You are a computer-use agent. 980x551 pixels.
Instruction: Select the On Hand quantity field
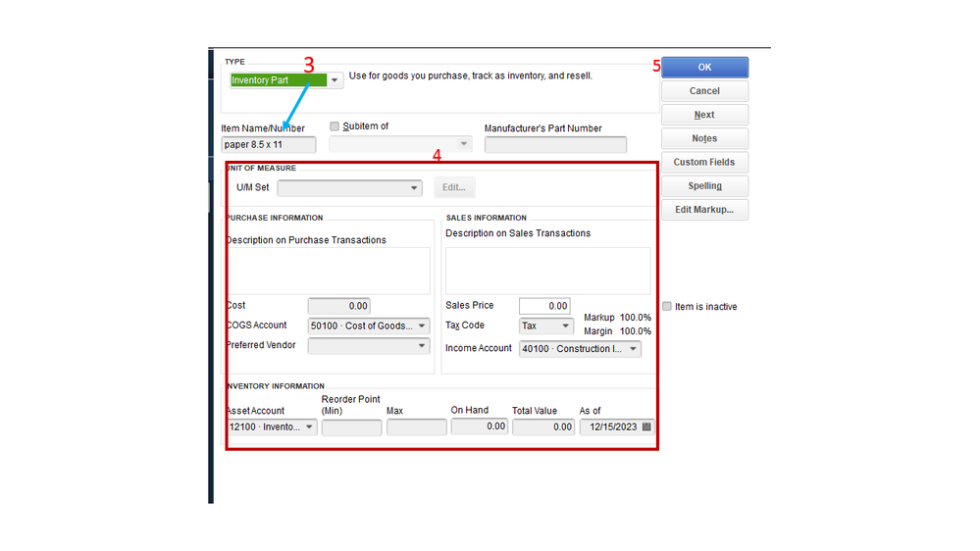tap(480, 426)
